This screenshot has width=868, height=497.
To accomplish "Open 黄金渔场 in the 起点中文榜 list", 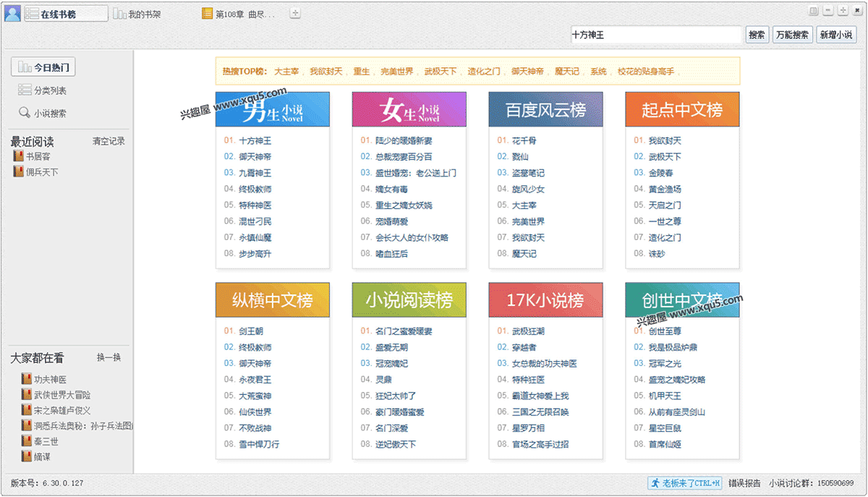I will [665, 189].
